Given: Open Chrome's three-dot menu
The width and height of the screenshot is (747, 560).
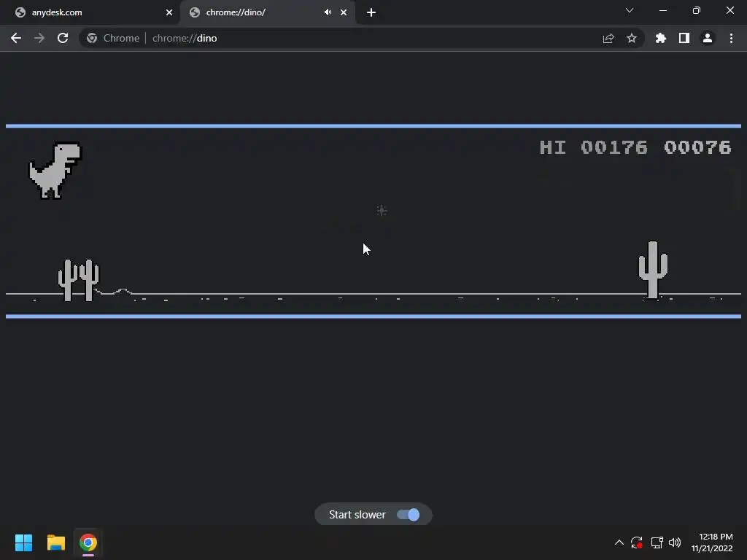Looking at the screenshot, I should (731, 38).
